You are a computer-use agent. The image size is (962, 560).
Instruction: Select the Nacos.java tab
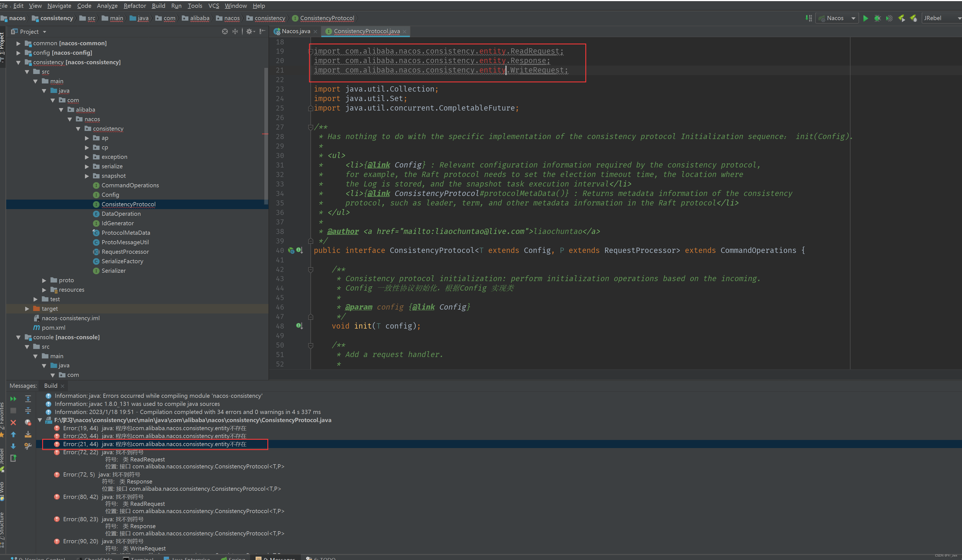(294, 31)
